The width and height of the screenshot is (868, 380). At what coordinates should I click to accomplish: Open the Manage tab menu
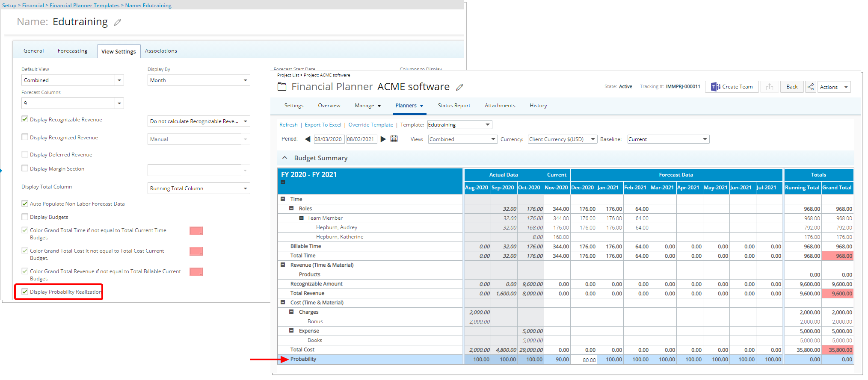click(368, 106)
